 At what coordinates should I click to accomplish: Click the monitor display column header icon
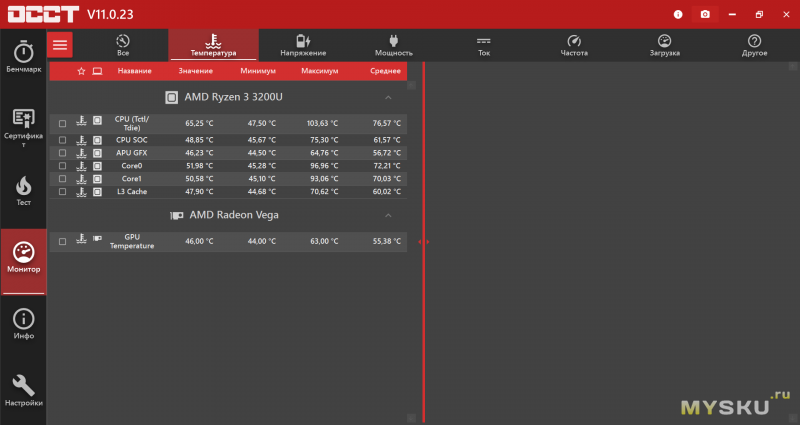coord(97,71)
